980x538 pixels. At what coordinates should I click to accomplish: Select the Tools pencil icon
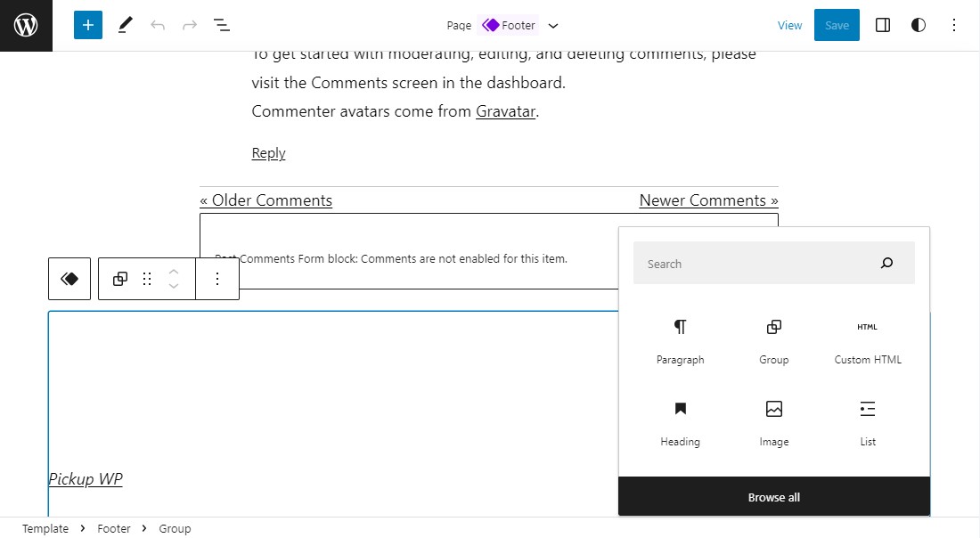click(x=125, y=25)
